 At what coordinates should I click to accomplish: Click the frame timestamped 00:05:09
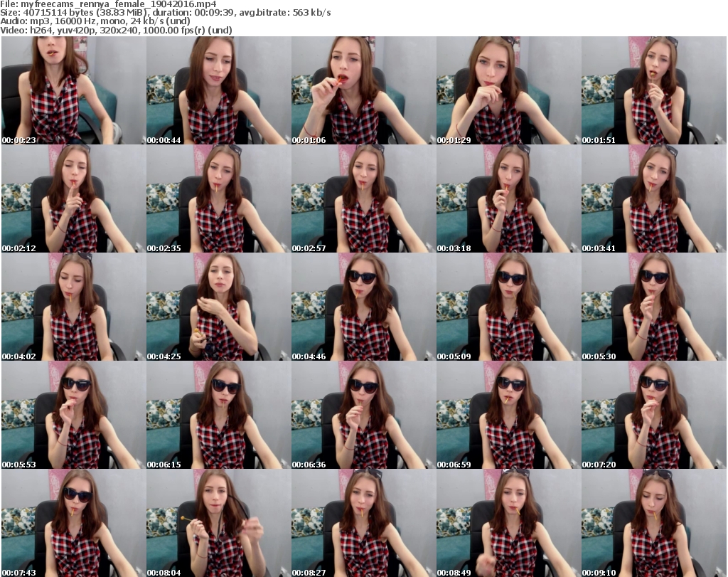pos(509,307)
